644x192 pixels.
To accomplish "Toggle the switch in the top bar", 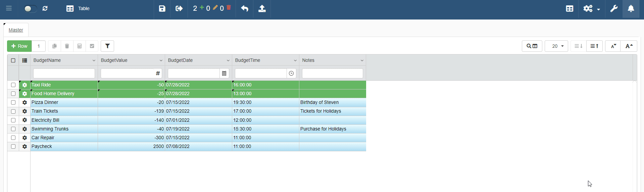I will pos(30,9).
